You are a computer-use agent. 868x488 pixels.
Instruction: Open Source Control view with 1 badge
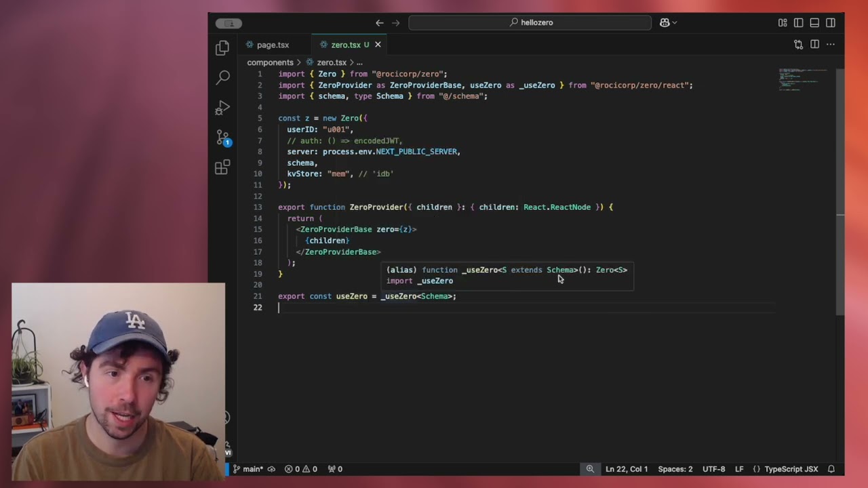click(223, 138)
